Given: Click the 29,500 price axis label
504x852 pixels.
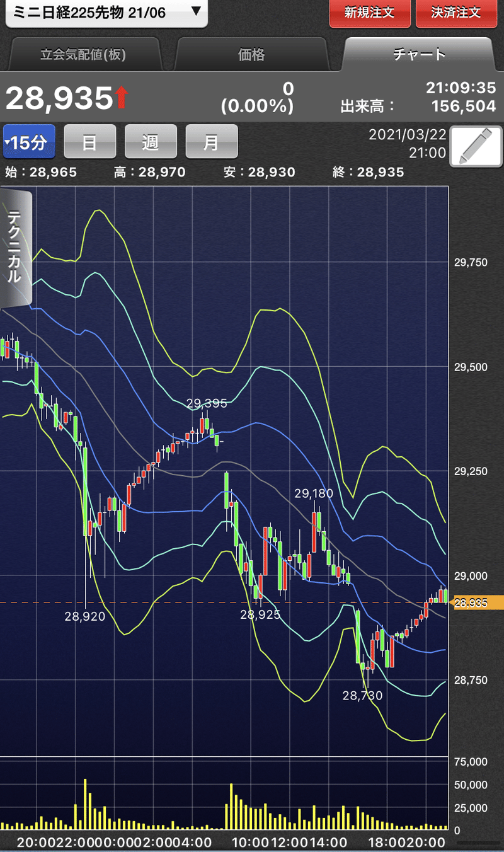Looking at the screenshot, I should click(471, 367).
